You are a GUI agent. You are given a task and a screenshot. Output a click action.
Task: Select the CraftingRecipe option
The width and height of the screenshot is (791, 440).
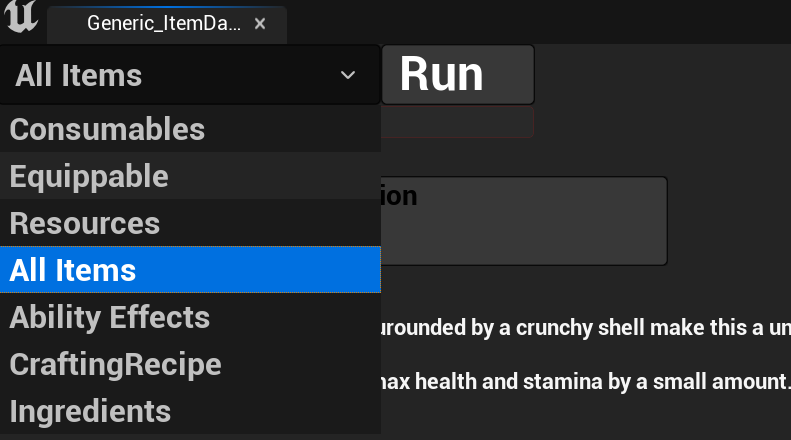[115, 364]
